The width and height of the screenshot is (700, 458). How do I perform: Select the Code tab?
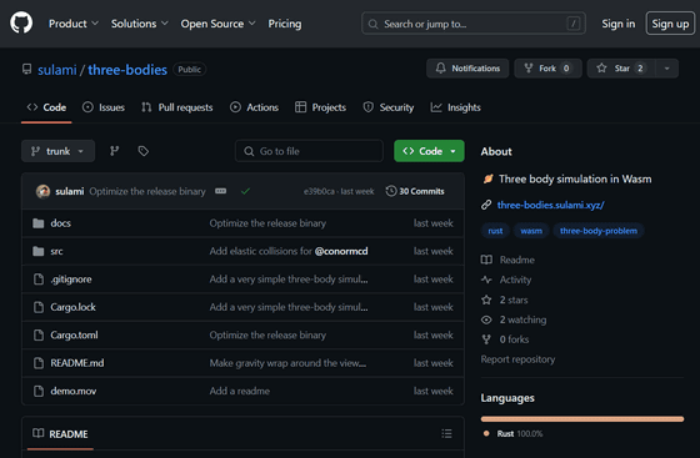tap(46, 107)
